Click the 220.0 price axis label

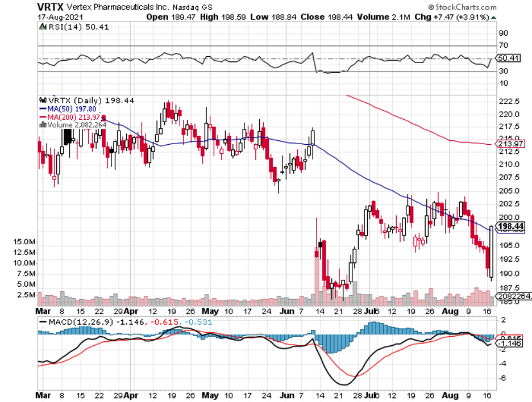(509, 114)
